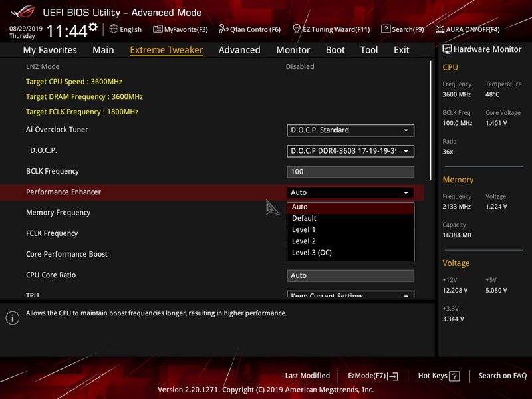Click CPU temperature value 48°C

point(492,94)
